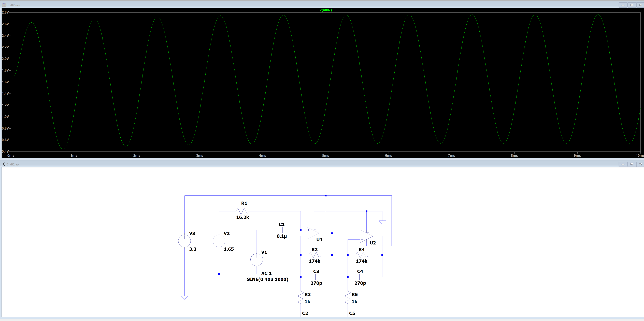Select the capacitor C4 270p symbol
Viewport: 644px width, 321px height.
(360, 277)
